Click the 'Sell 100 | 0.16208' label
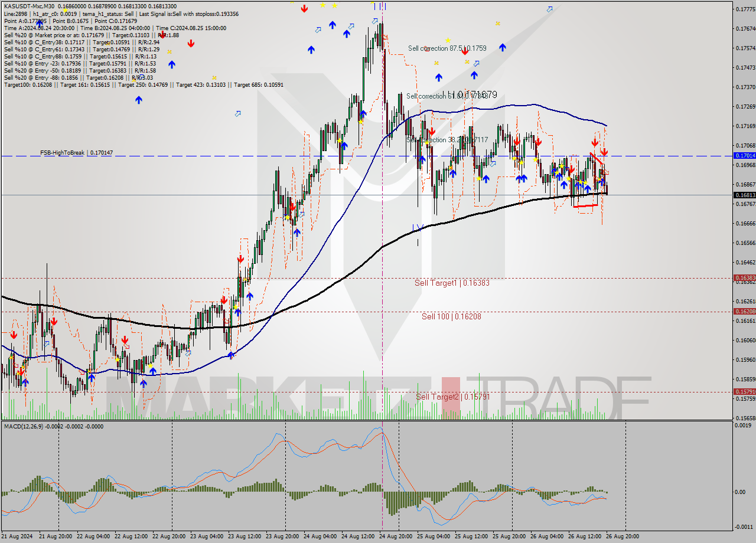Image resolution: width=756 pixels, height=543 pixels. pos(451,316)
